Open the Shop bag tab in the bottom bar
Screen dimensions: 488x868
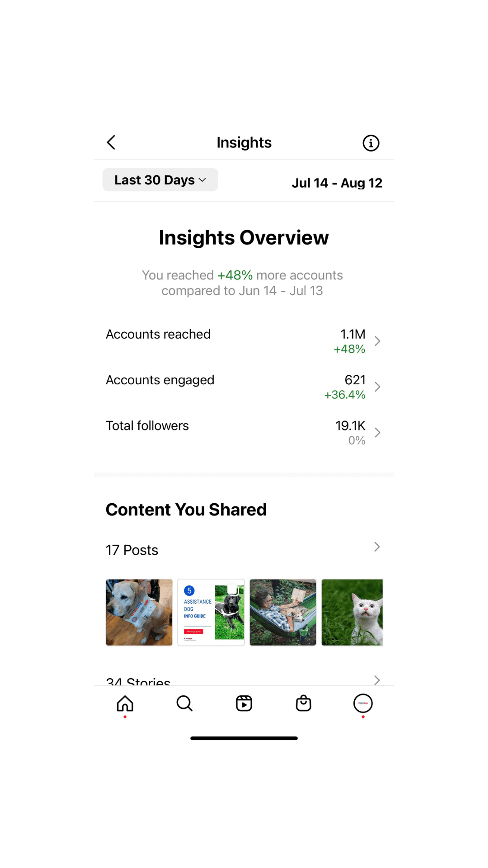[303, 704]
